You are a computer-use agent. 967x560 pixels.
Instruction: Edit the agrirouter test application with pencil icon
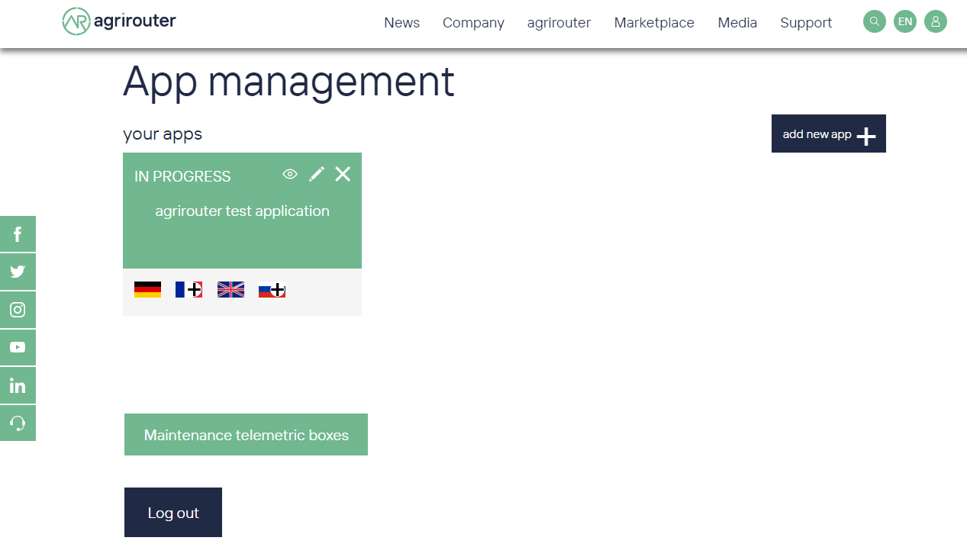[316, 175]
